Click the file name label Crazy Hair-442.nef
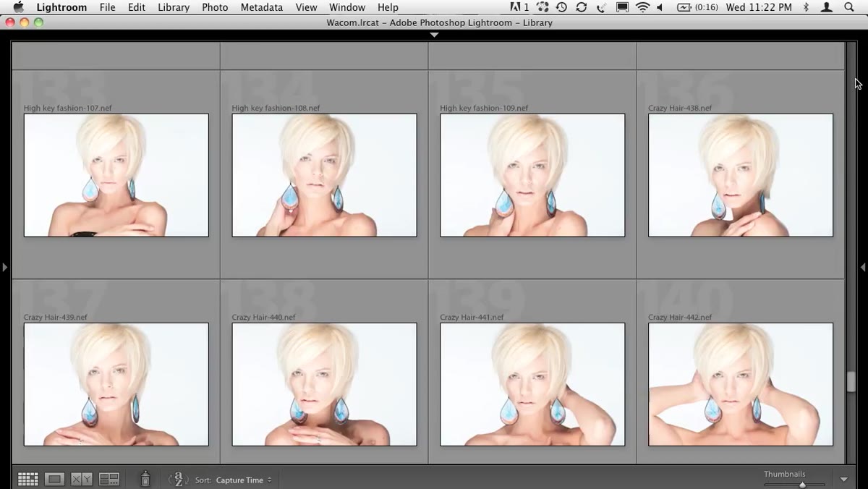Viewport: 868px width, 489px height. [680, 317]
